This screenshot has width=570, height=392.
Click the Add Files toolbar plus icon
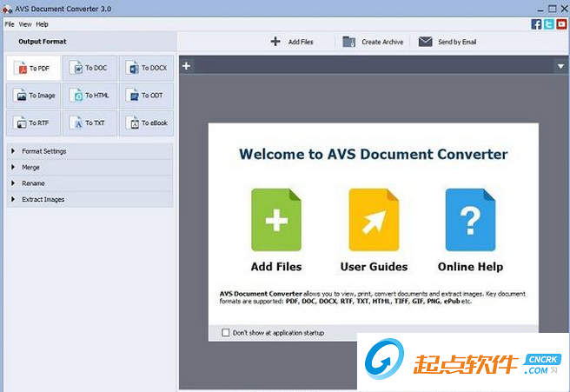[275, 42]
